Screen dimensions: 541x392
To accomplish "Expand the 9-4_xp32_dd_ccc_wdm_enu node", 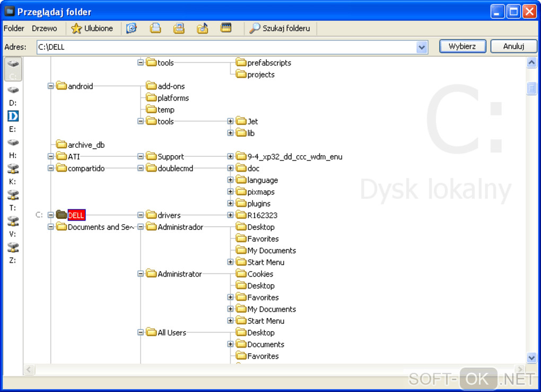I will click(x=231, y=156).
